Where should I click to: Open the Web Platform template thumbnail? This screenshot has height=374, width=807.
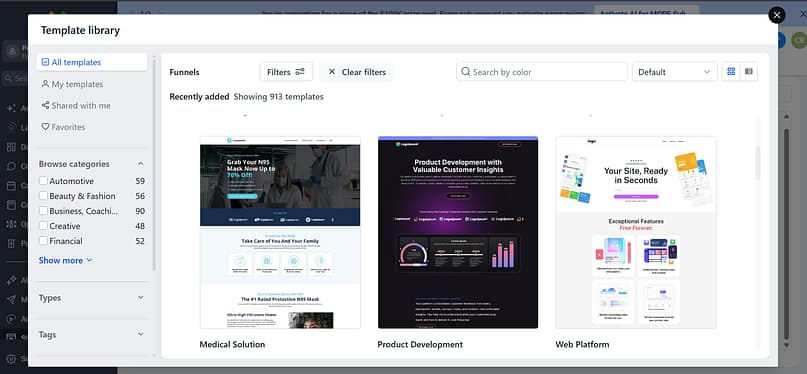coord(636,232)
